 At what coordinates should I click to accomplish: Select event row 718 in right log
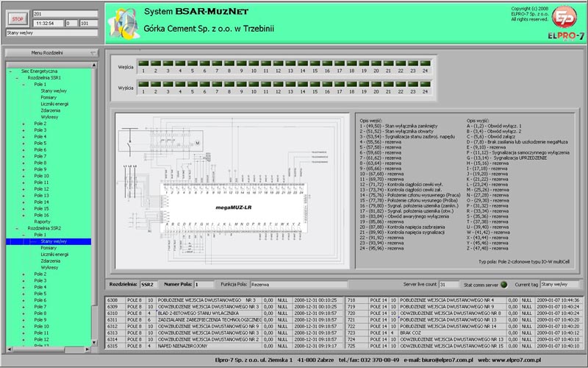pyautogui.click(x=464, y=300)
